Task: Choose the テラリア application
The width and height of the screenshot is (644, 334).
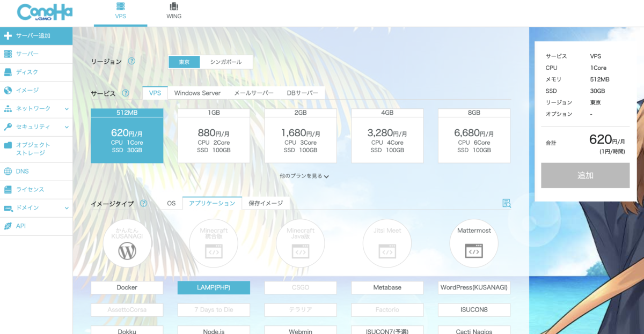Action: pyautogui.click(x=301, y=309)
